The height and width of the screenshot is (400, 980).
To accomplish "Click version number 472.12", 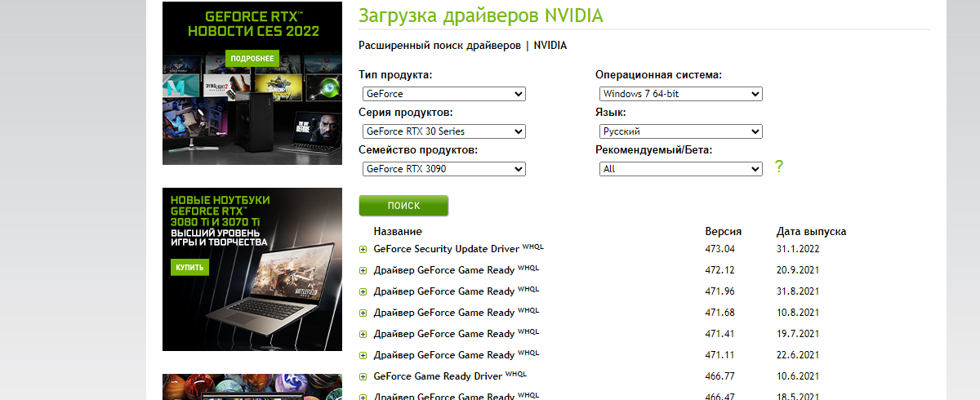I will (720, 269).
